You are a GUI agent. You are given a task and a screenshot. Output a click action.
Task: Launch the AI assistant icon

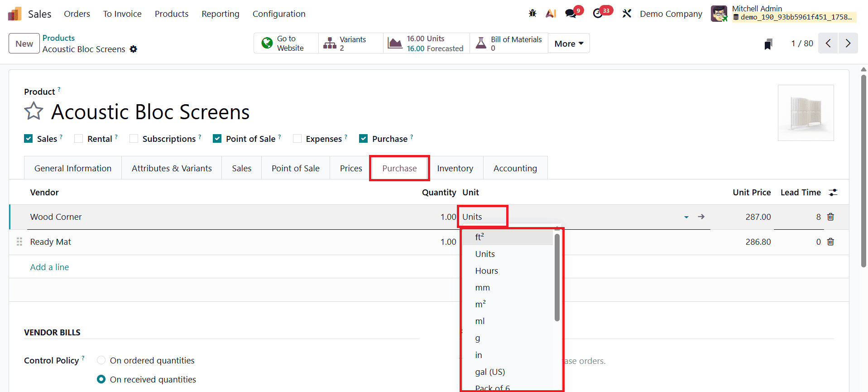[x=551, y=14]
